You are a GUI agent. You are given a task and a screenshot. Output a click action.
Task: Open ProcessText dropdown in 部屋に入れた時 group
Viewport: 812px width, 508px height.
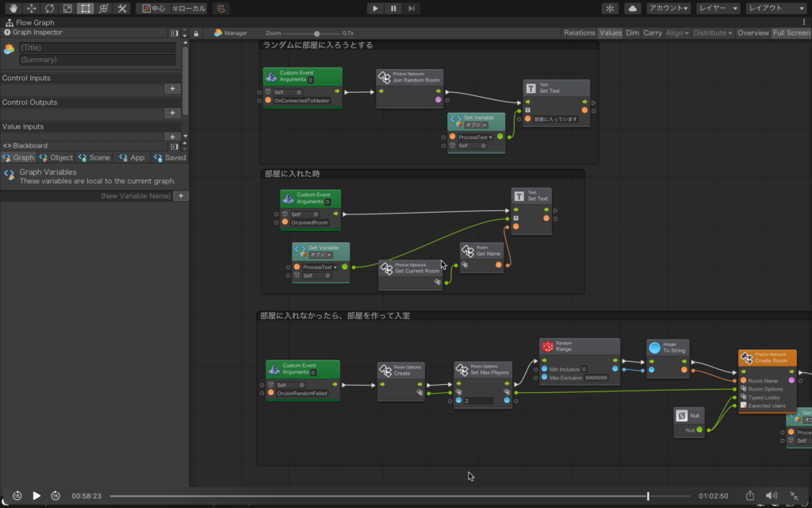coord(320,267)
